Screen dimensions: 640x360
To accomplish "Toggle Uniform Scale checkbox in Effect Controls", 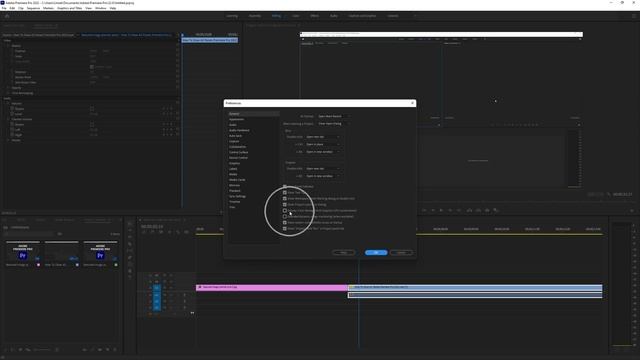I will tap(92, 67).
